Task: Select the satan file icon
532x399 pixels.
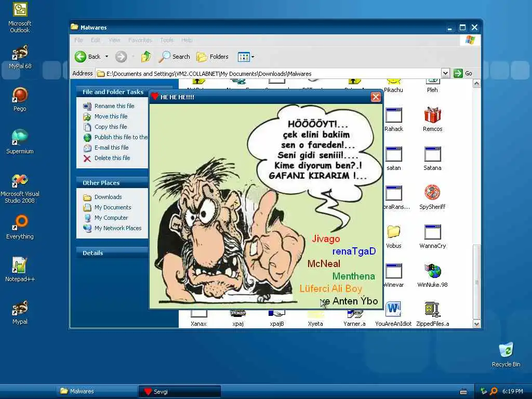Action: coord(394,158)
